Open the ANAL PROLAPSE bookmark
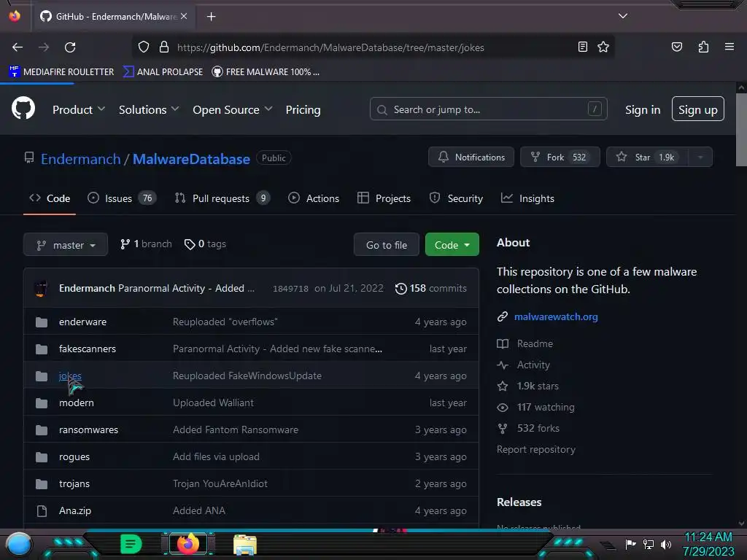747x560 pixels. point(163,72)
